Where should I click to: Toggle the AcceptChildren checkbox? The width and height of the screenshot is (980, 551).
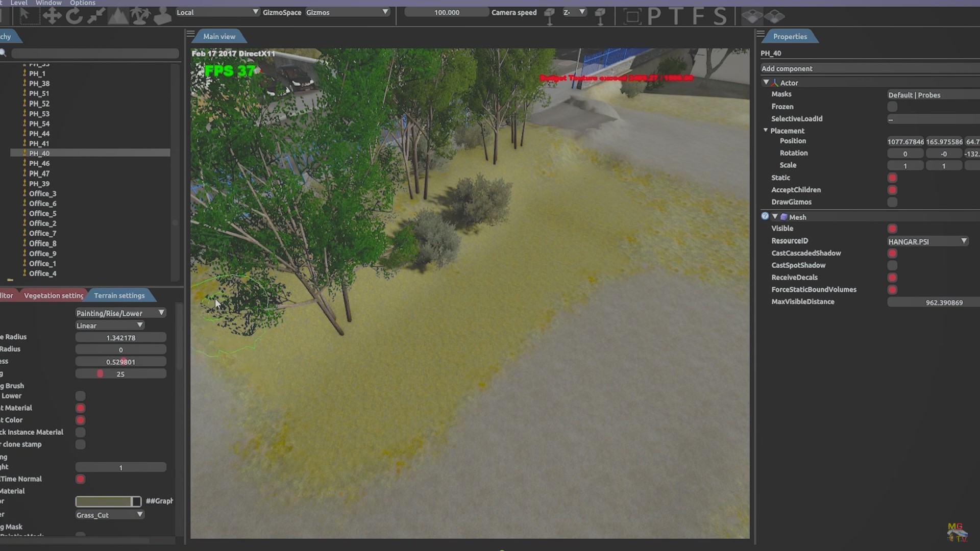pos(892,190)
